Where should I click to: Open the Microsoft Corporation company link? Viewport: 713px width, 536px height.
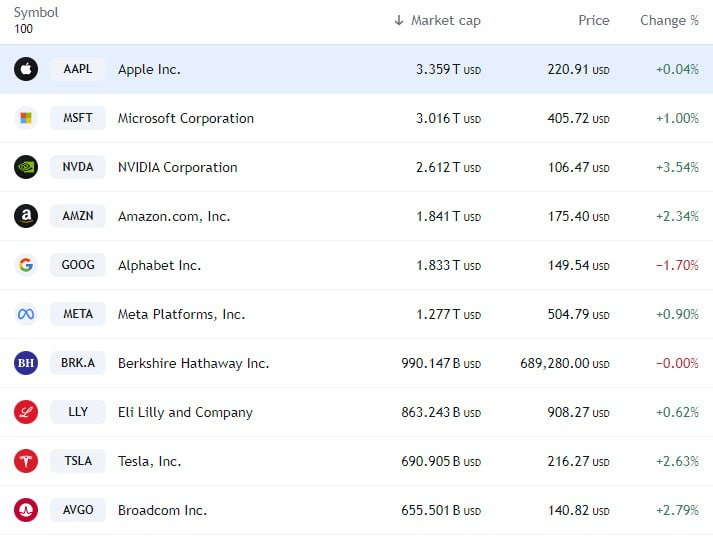(186, 119)
